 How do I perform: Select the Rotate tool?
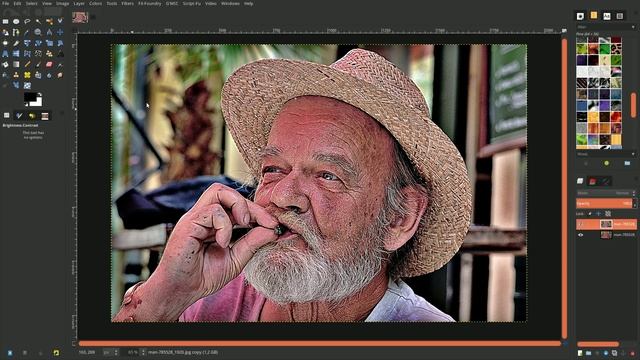coord(38,43)
